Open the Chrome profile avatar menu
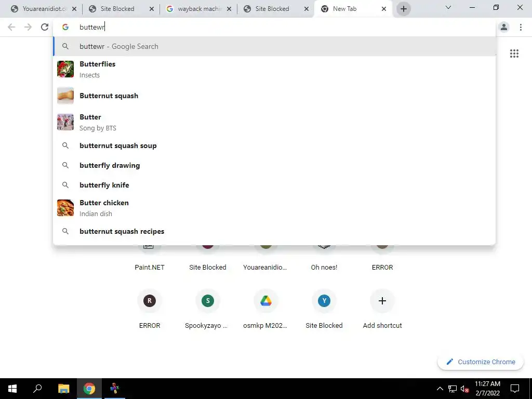Image resolution: width=532 pixels, height=399 pixels. (x=504, y=27)
